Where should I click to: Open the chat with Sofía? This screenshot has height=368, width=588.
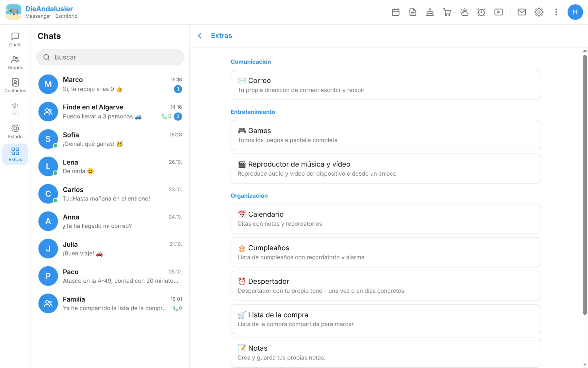pos(110,139)
